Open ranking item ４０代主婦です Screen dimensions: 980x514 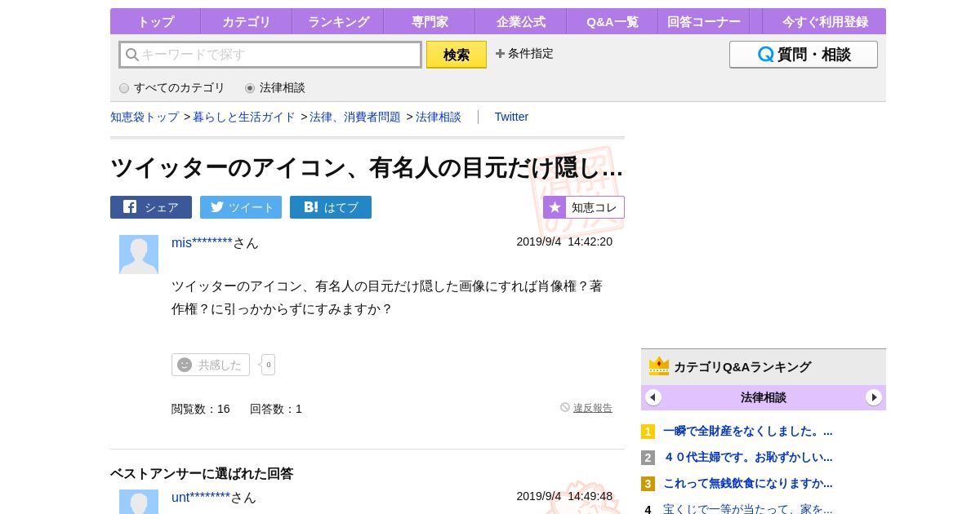click(x=748, y=457)
